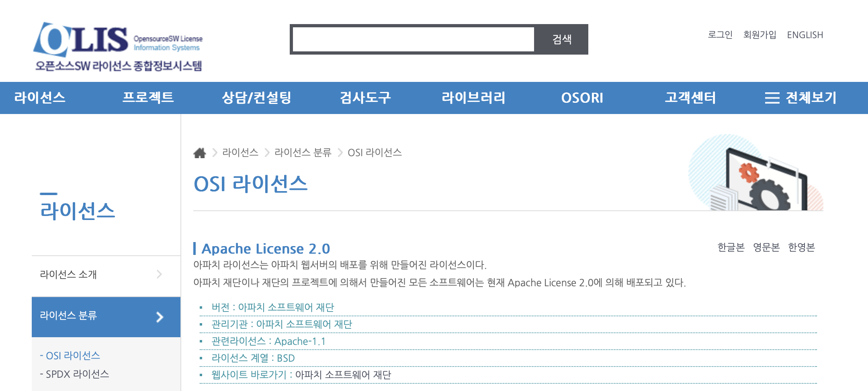868x391 pixels.
Task: View the 영문본 license version
Action: 766,247
